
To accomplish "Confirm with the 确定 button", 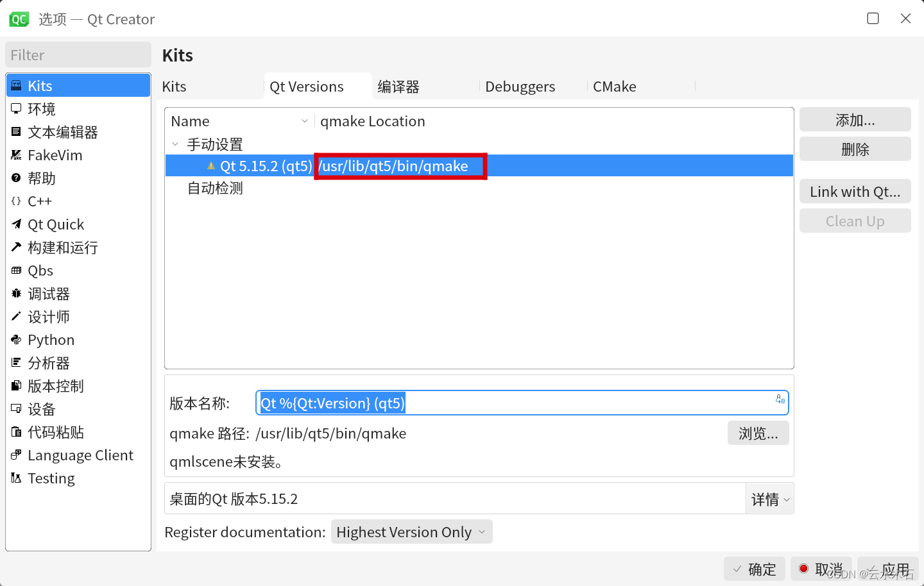I will pos(755,569).
